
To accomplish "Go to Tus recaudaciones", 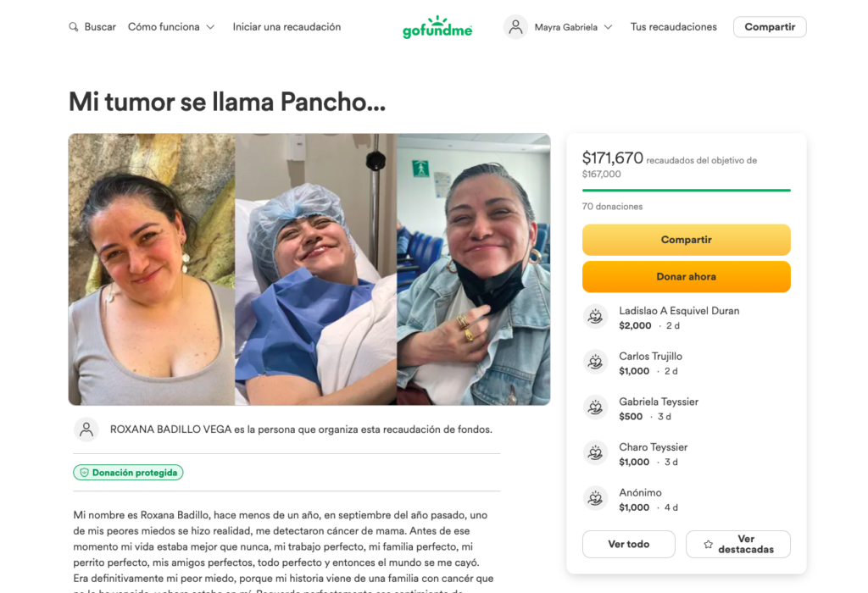I will click(673, 26).
